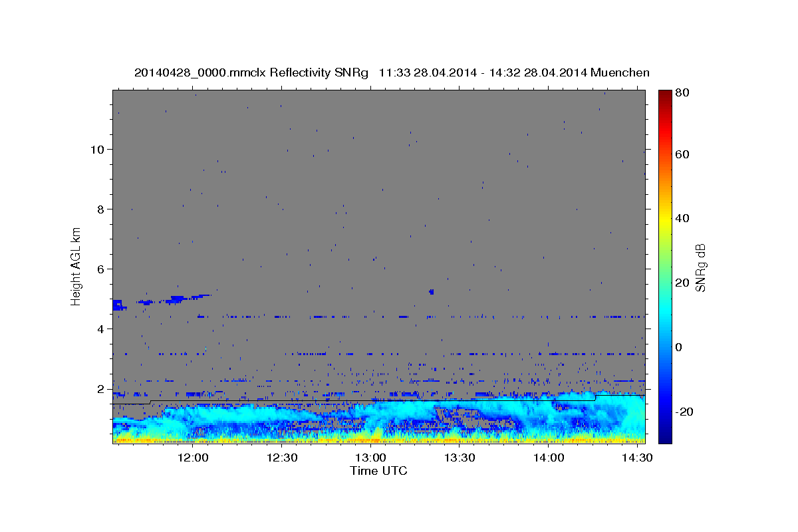Click the yellow section of the colorbar
Image resolution: width=798 pixels, height=532 pixels.
click(665, 218)
